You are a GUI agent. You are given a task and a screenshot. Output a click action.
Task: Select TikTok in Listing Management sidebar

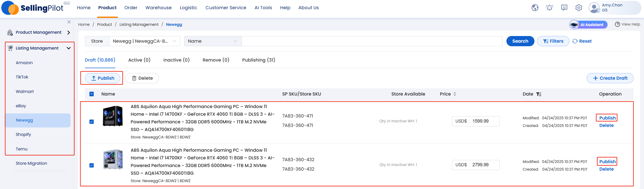(x=22, y=77)
